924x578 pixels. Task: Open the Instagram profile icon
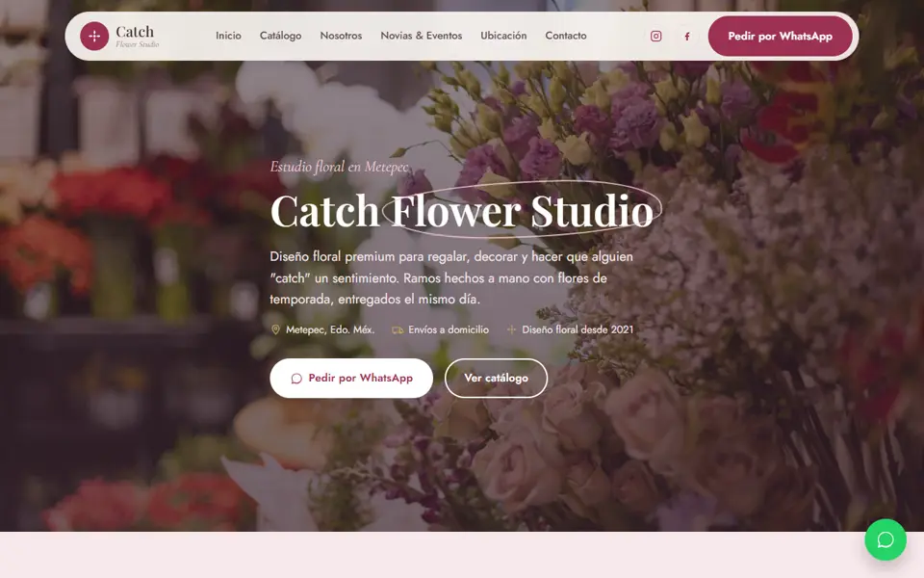click(x=655, y=36)
